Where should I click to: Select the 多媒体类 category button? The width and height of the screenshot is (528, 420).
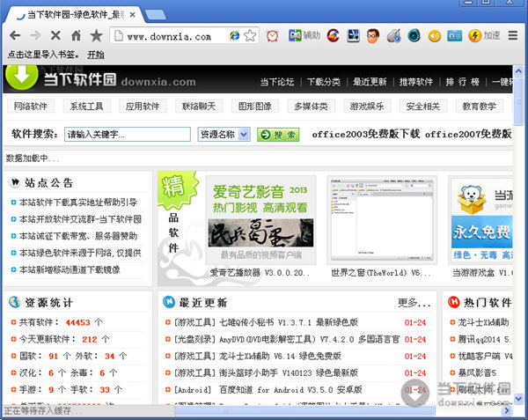311,107
